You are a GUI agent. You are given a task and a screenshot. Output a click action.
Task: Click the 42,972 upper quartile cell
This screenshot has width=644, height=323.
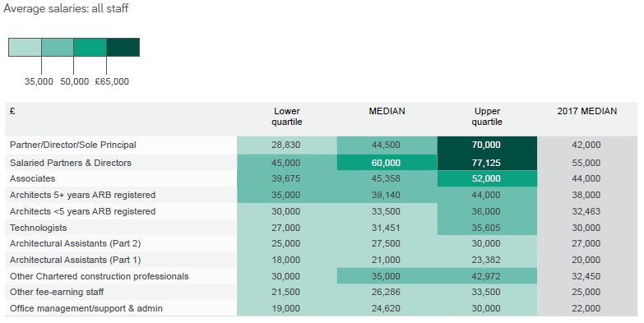tap(487, 276)
